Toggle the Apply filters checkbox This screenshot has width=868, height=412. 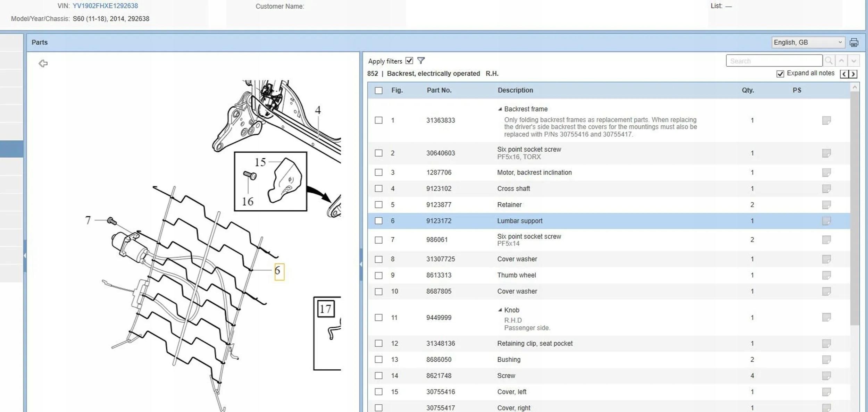(x=409, y=61)
